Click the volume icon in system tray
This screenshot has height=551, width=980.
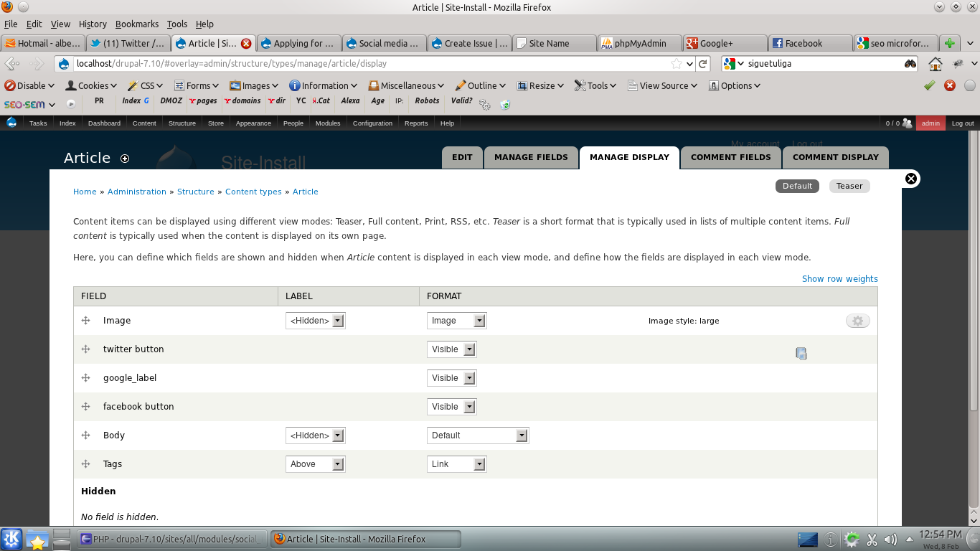[x=890, y=540]
